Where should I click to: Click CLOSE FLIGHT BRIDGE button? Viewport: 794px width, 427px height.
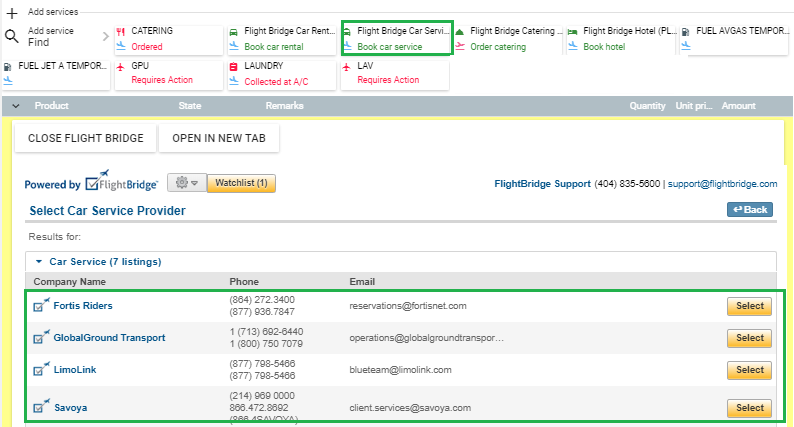[86, 138]
